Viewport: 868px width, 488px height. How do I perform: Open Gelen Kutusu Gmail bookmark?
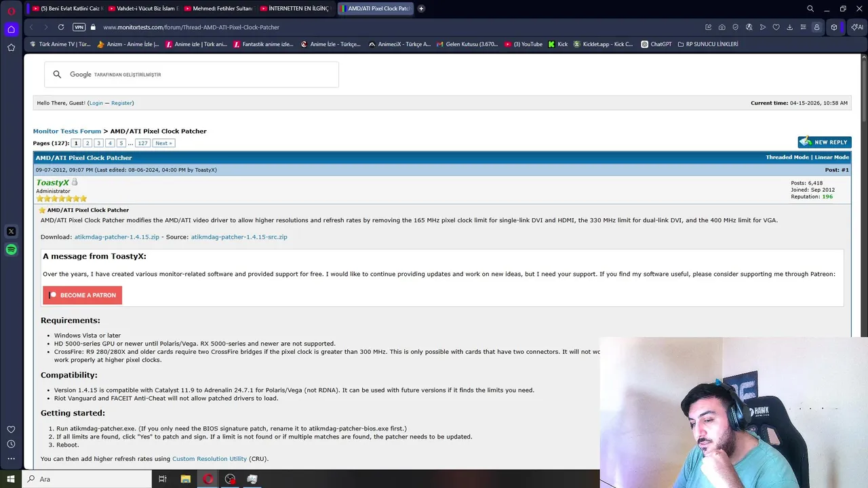(467, 44)
